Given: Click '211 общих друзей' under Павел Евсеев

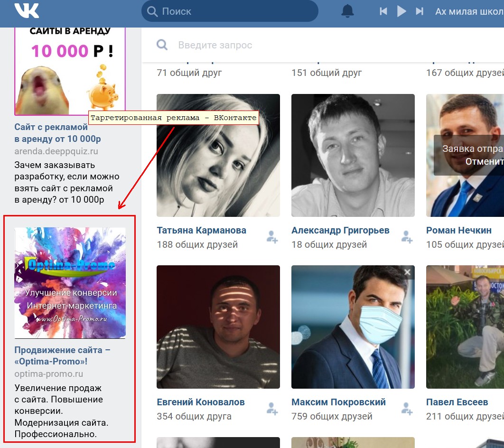Looking at the screenshot, I should (465, 416).
